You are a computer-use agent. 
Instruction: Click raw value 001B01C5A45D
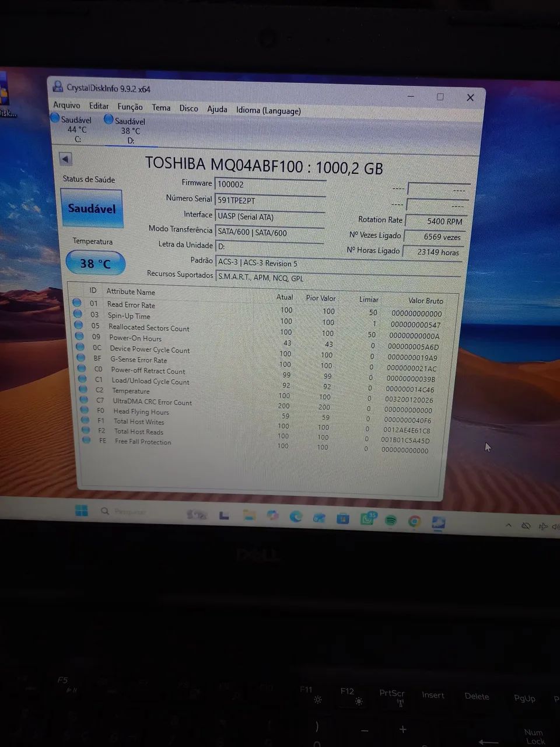pyautogui.click(x=405, y=441)
